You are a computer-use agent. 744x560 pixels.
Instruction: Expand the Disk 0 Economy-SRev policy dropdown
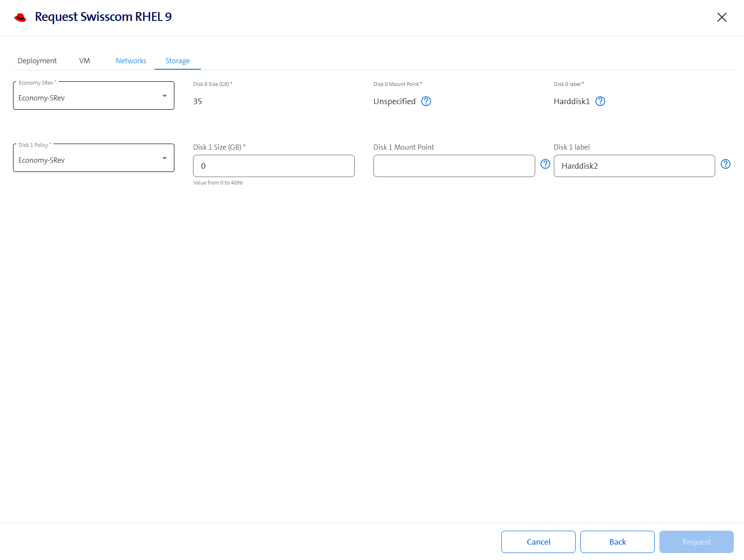point(93,96)
